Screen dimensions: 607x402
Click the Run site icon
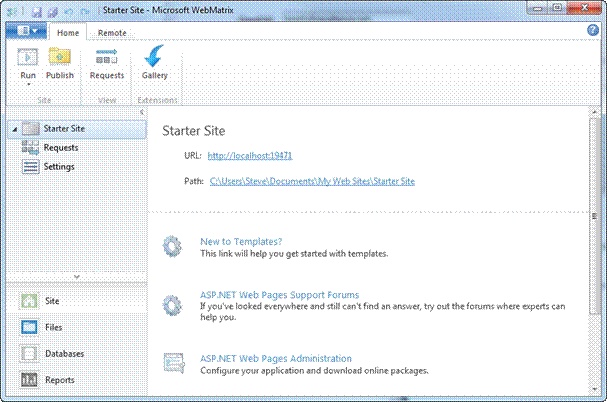tap(28, 57)
